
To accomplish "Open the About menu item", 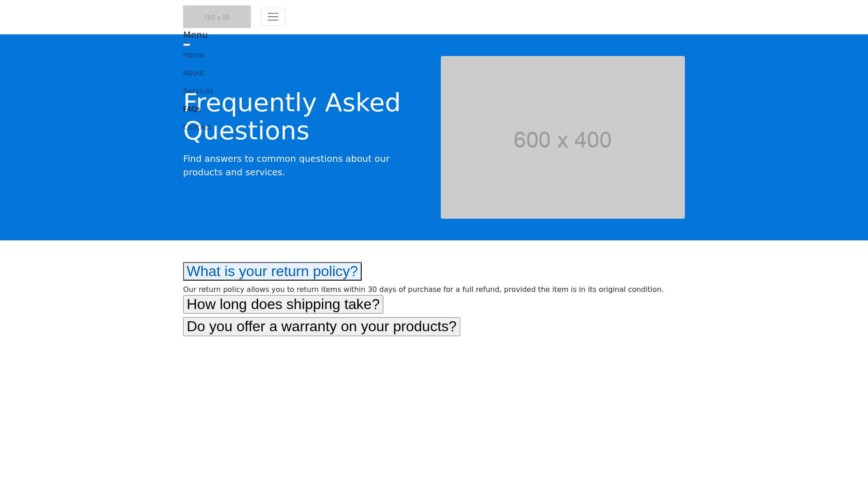I will pos(193,73).
